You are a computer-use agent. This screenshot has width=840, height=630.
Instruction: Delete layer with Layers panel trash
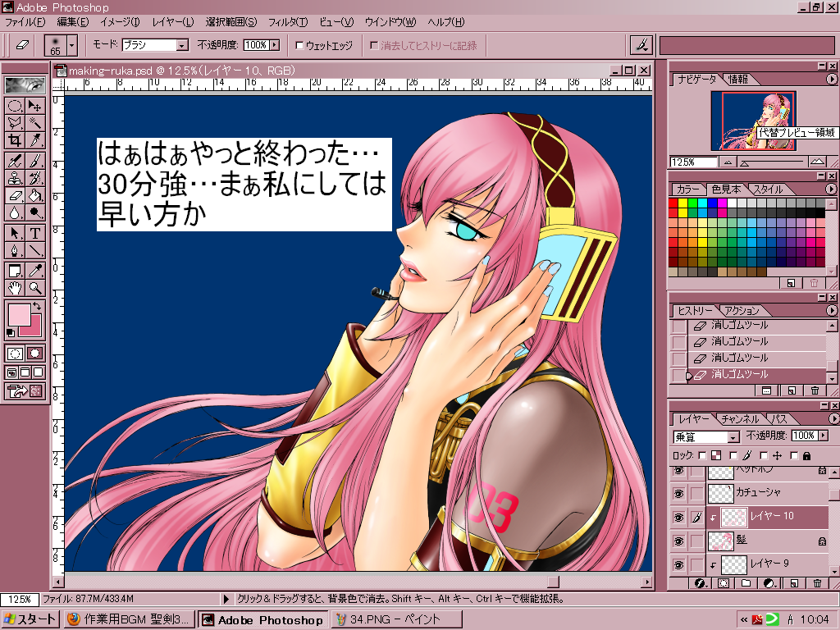[x=817, y=583]
